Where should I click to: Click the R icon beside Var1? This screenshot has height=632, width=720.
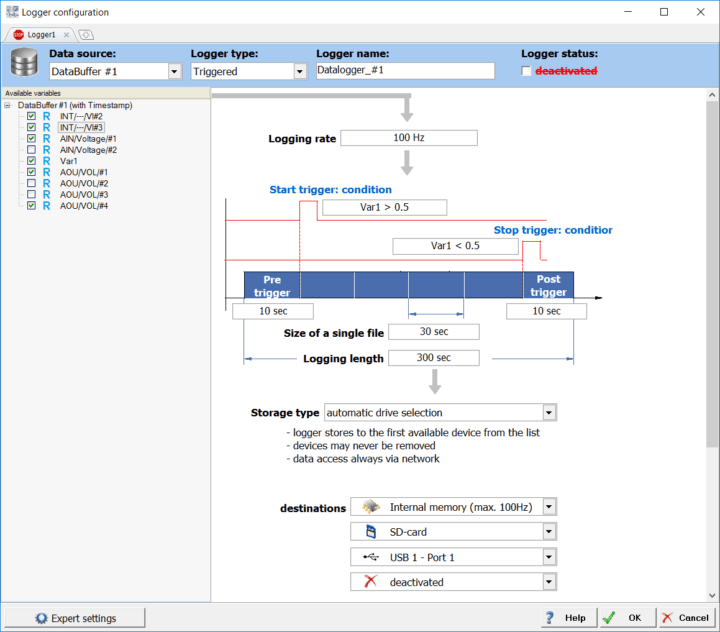pos(46,161)
